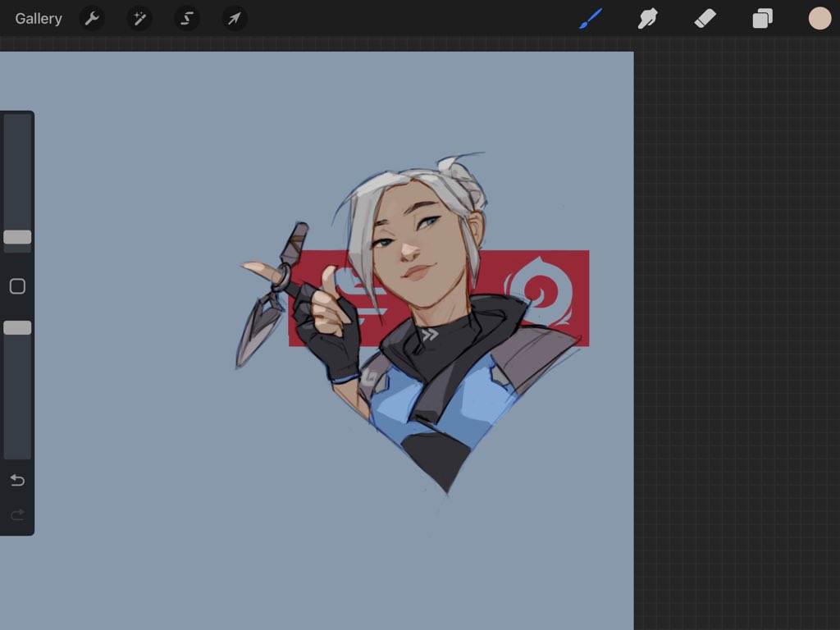Open the Actions wrench menu
Screen dimensions: 840x630
92,19
